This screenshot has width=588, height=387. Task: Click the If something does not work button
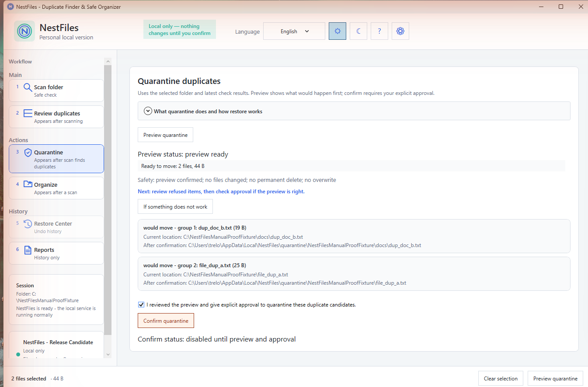175,206
